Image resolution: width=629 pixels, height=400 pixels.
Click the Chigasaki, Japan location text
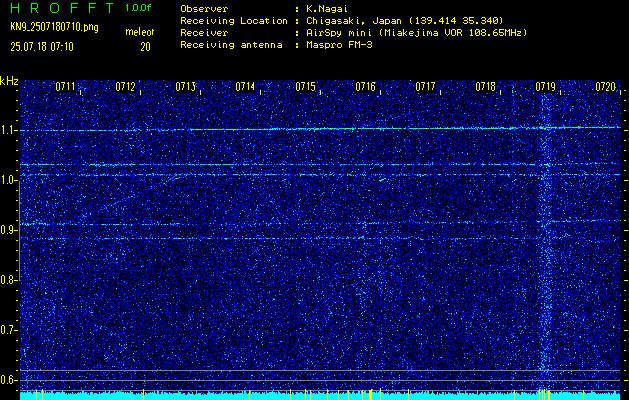[404, 21]
